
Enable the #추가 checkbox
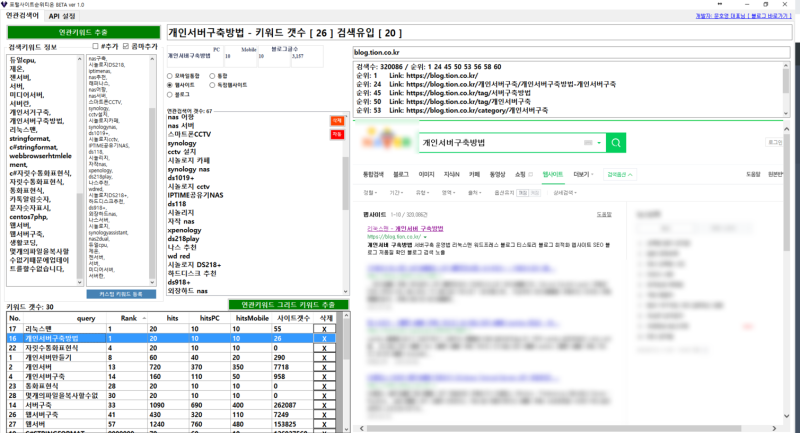click(x=95, y=46)
